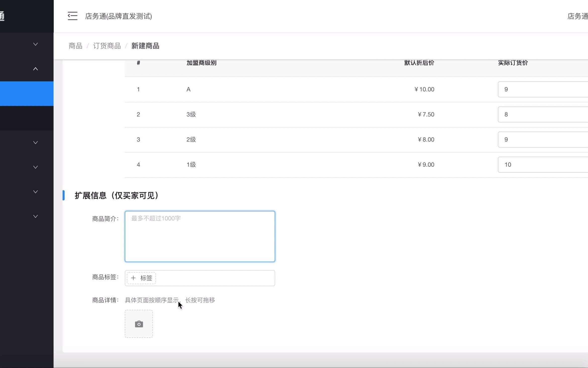Edit the actual order price for 1级
Viewport: 588px width, 368px height.
543,165
